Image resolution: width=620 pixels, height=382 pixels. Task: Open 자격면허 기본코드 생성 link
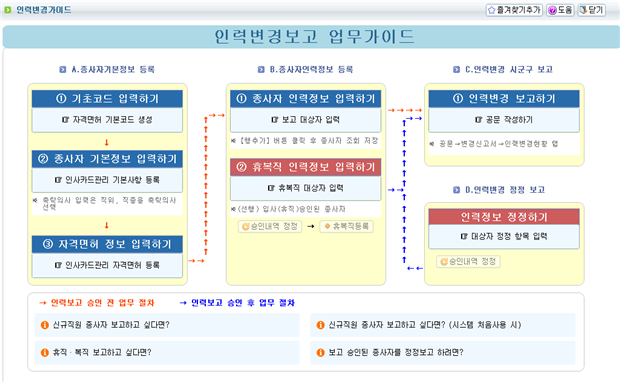[107, 120]
